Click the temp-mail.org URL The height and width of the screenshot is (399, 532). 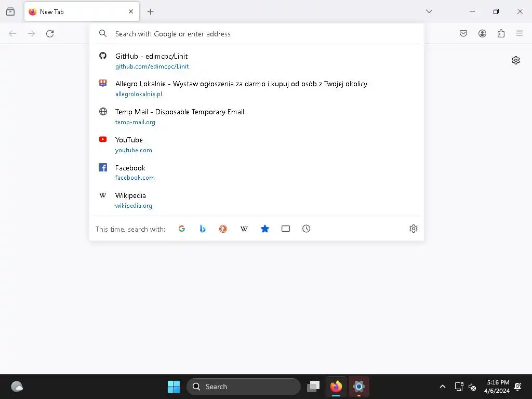(135, 122)
